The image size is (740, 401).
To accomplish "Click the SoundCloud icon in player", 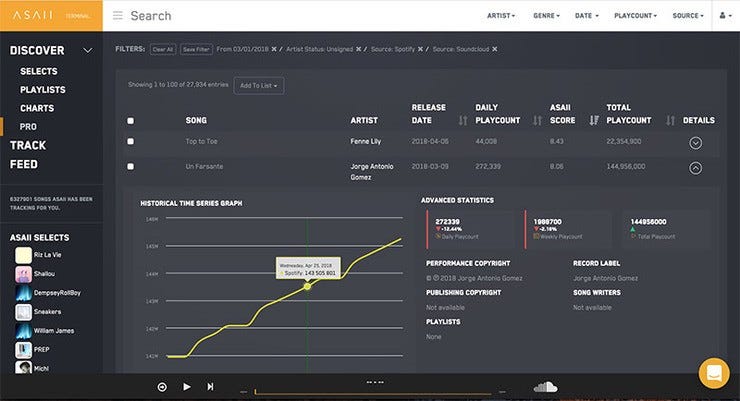I will pyautogui.click(x=546, y=387).
